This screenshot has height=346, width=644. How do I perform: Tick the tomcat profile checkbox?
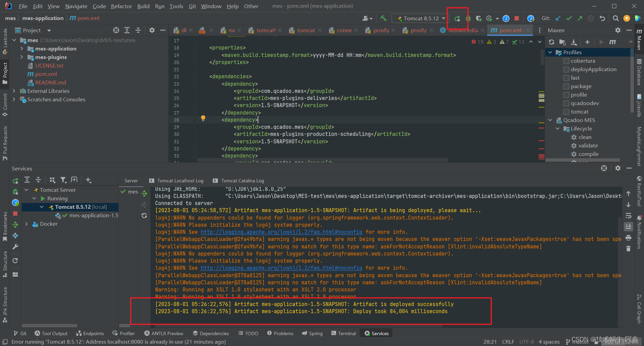pyautogui.click(x=566, y=112)
